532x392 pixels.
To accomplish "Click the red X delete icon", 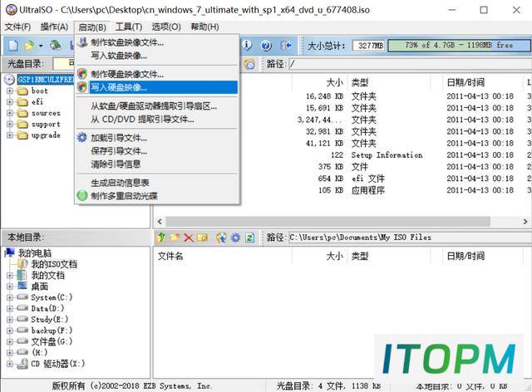I will tap(189, 238).
